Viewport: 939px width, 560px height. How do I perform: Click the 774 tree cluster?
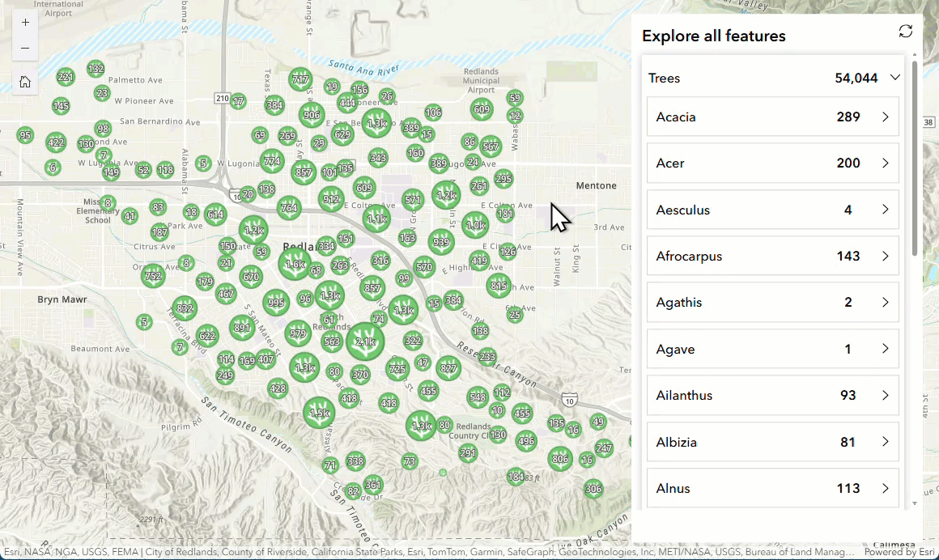click(272, 161)
